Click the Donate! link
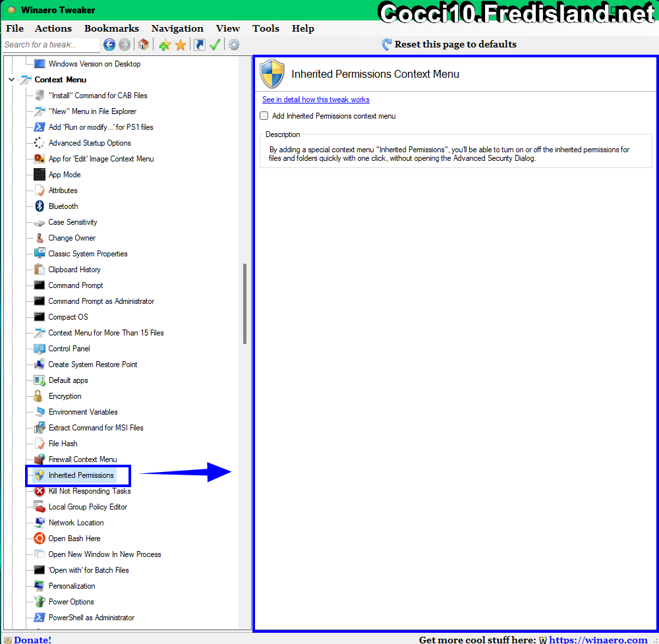This screenshot has width=659, height=644. (x=32, y=639)
